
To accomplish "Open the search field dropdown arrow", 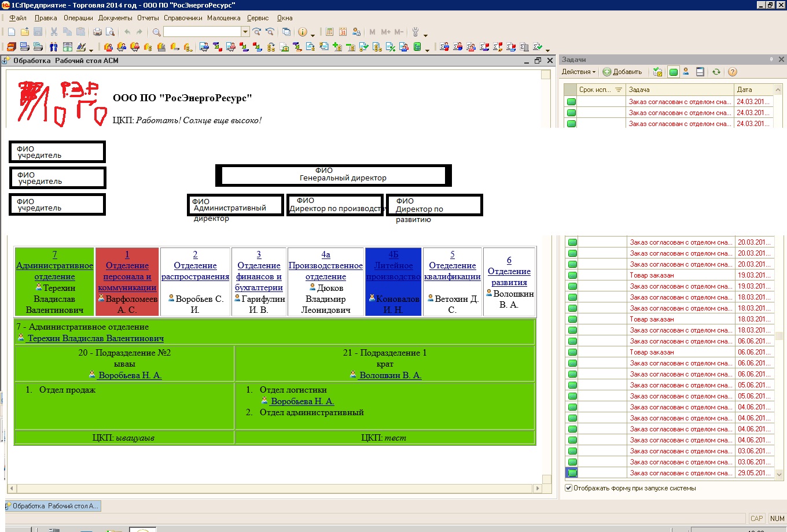I will click(245, 32).
